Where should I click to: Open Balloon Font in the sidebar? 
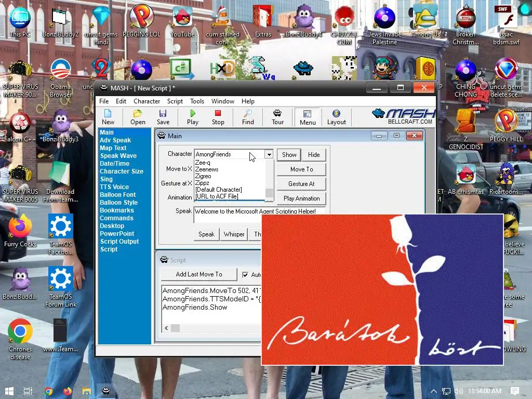click(117, 195)
